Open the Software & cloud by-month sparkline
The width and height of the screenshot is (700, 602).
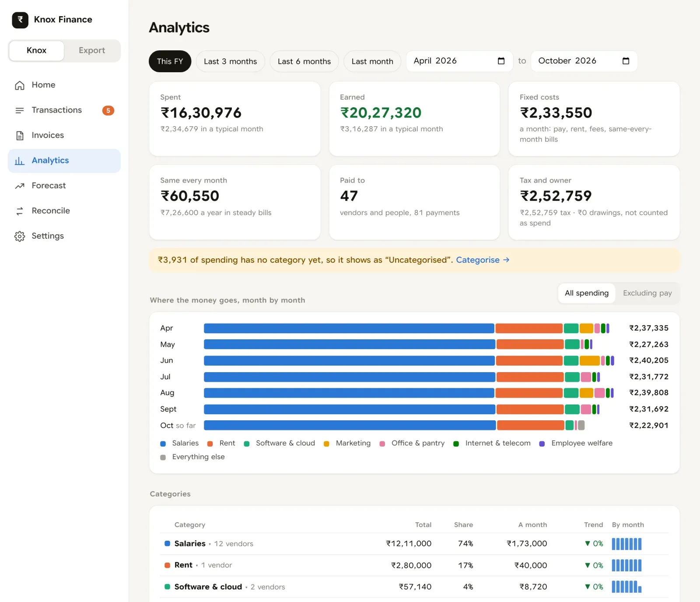point(626,587)
